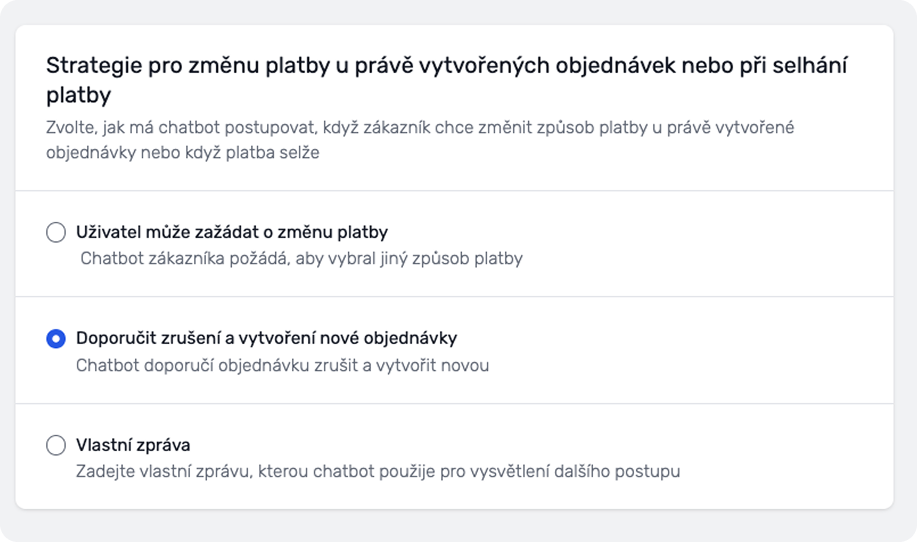
Task: Click the description Zadejte vlastní zprávu
Action: click(378, 471)
